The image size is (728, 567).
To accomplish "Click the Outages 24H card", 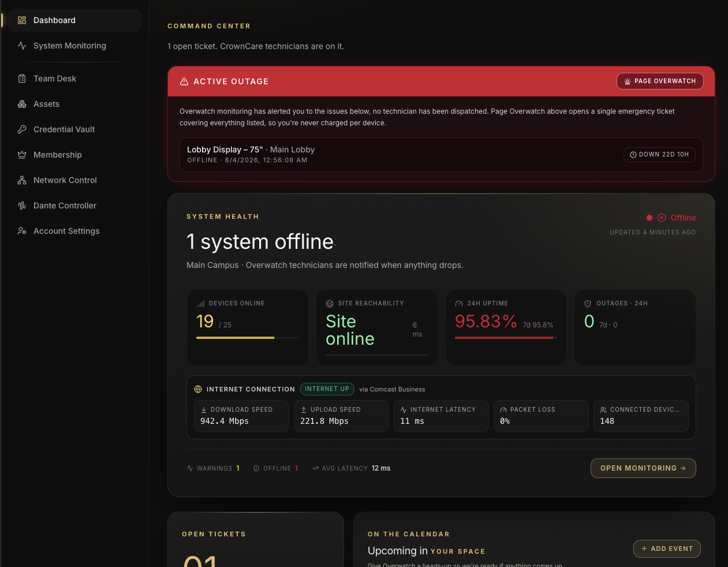I will [635, 327].
